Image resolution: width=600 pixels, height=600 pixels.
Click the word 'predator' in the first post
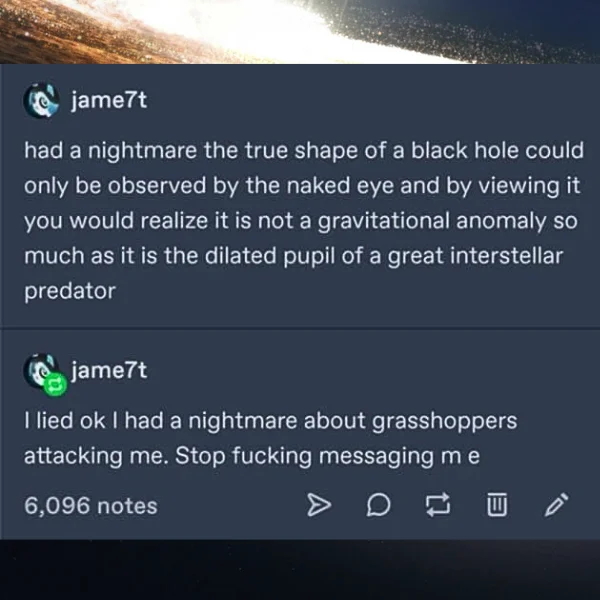[70, 291]
